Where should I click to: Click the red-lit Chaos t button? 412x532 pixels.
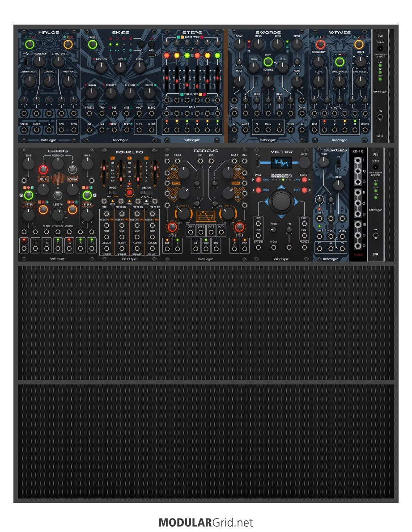[x=43, y=169]
